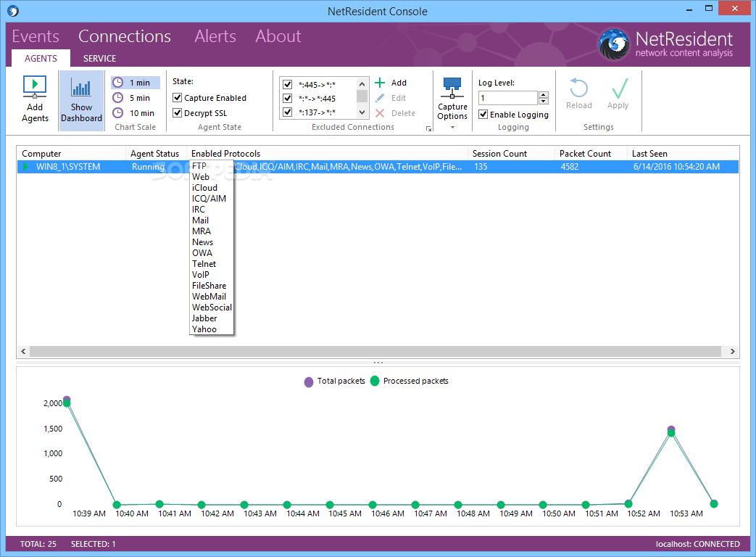Sort by the Session Count column header
Image resolution: width=756 pixels, height=557 pixels.
coord(512,153)
